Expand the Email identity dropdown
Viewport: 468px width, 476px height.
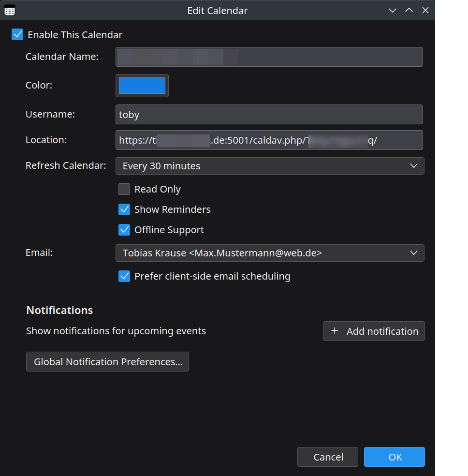[x=269, y=253]
